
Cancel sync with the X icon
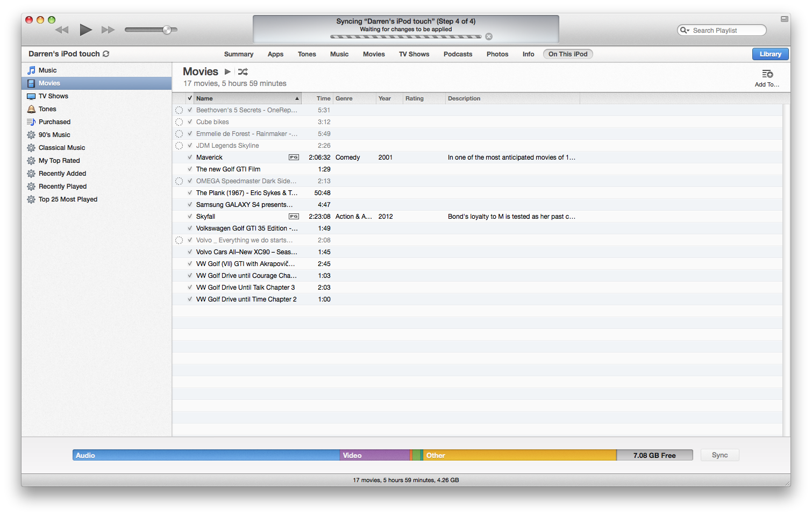[x=489, y=37]
